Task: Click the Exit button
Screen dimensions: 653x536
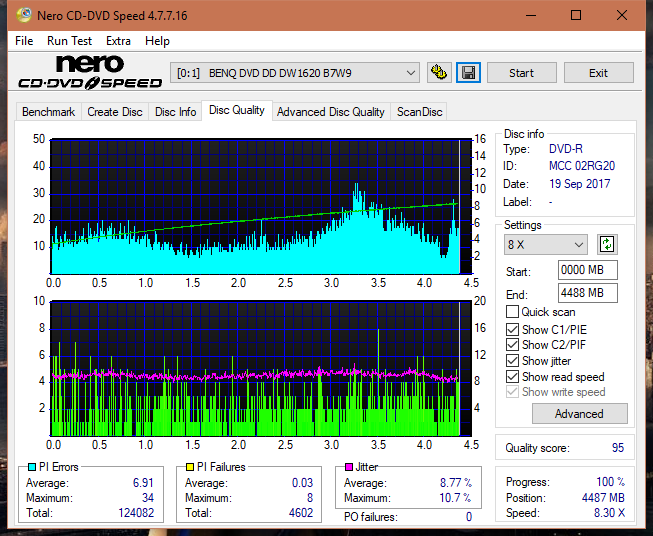Action: (x=598, y=73)
